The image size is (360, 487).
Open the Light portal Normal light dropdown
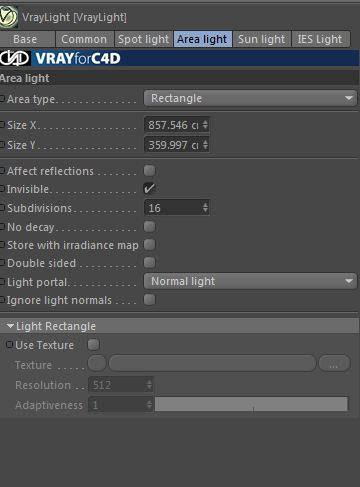pyautogui.click(x=250, y=281)
